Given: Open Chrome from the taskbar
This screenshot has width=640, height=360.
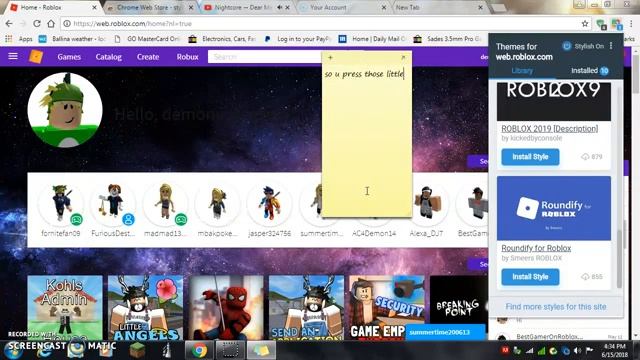Looking at the screenshot, I should pyautogui.click(x=199, y=350).
